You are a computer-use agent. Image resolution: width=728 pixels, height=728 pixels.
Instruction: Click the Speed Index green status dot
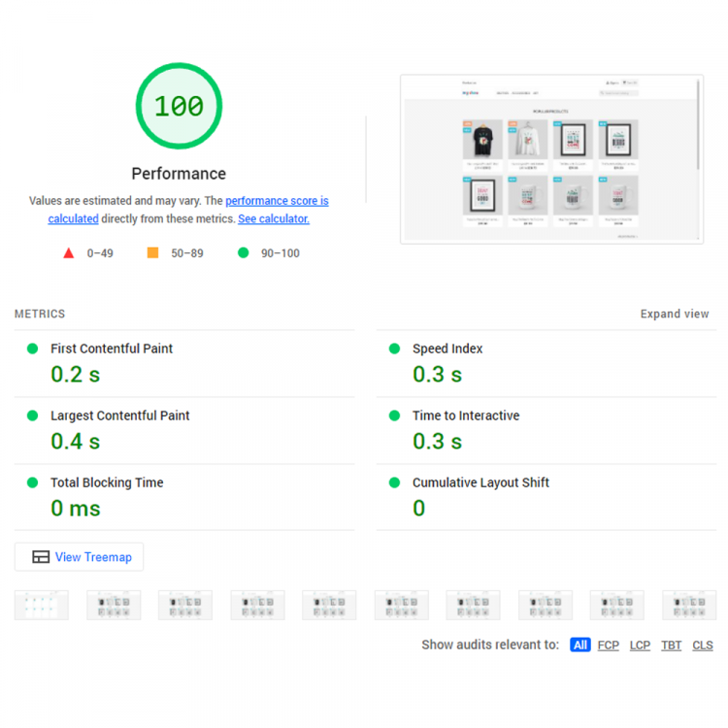point(394,348)
